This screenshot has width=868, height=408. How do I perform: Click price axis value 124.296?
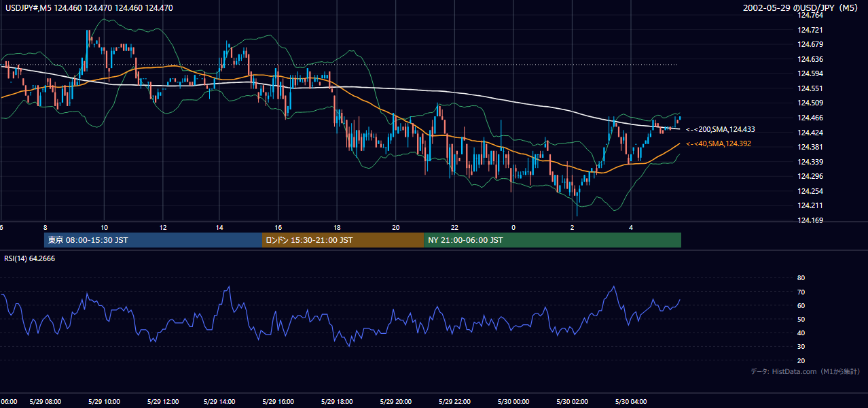click(x=810, y=176)
